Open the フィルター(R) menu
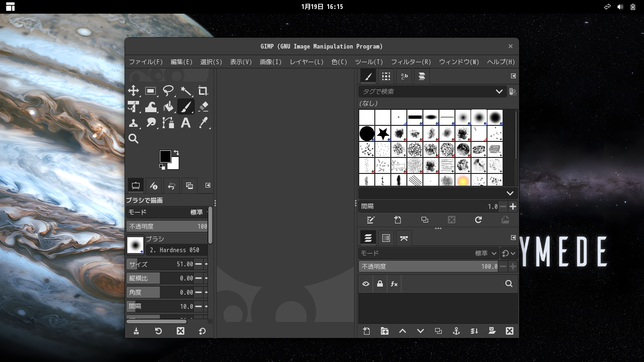This screenshot has width=644, height=362. (x=411, y=62)
